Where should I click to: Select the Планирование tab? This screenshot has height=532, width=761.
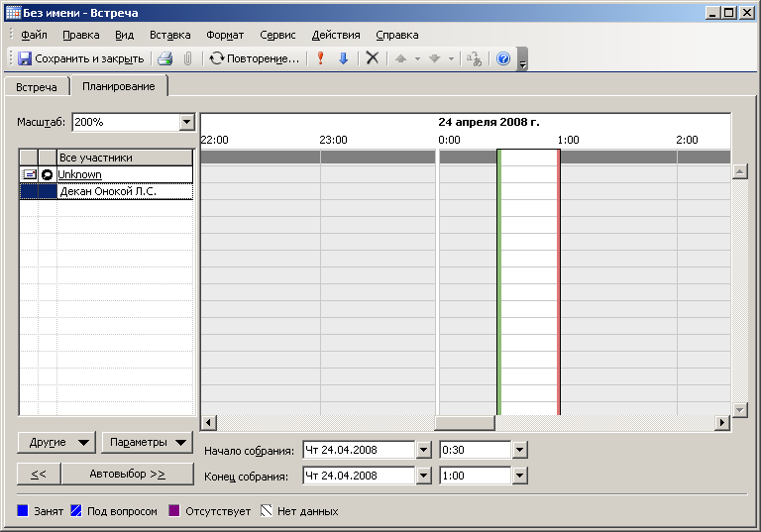pos(119,86)
